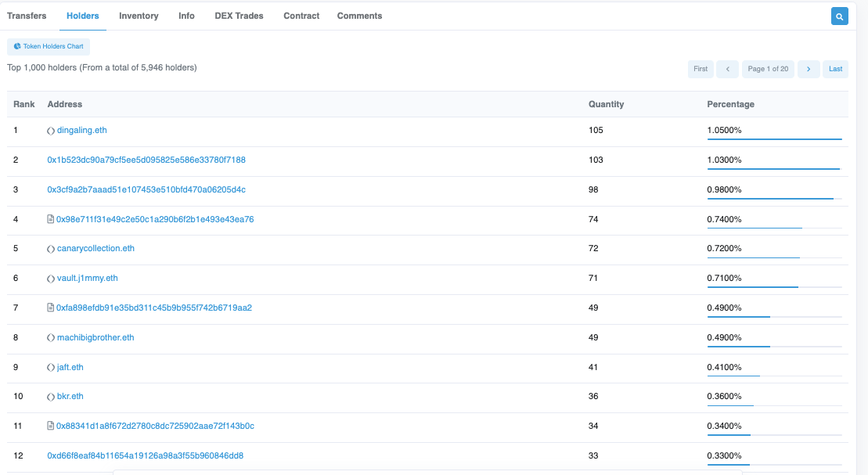Click the contract icon beside 0x98e711f31e49c2e50c address
The image size is (868, 475).
coord(49,218)
